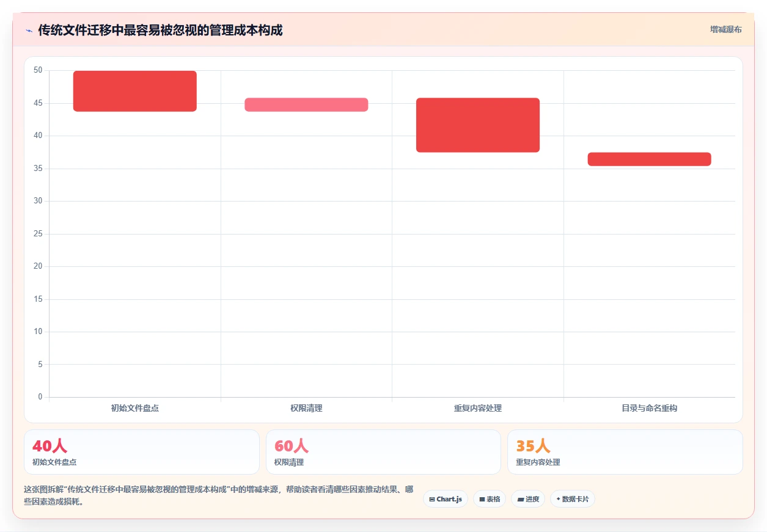Click the y-axis value 45
767x532 pixels.
[x=38, y=103]
